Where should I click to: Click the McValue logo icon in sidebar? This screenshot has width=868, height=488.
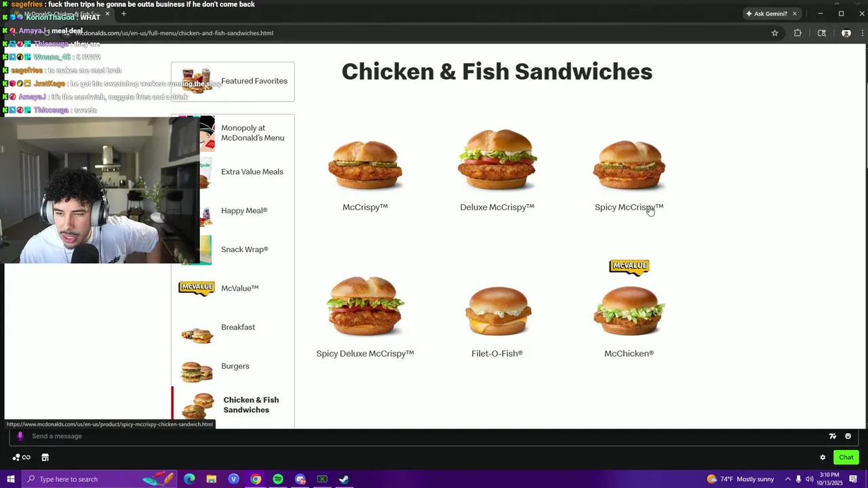pos(197,288)
